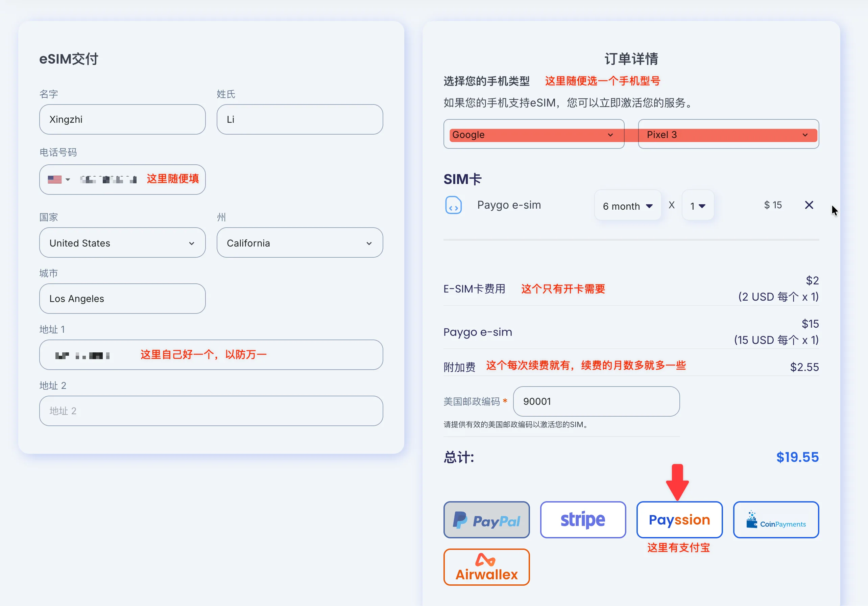The height and width of the screenshot is (606, 868).
Task: Open the phone model dropdown showing Pixel 3
Action: (x=728, y=134)
